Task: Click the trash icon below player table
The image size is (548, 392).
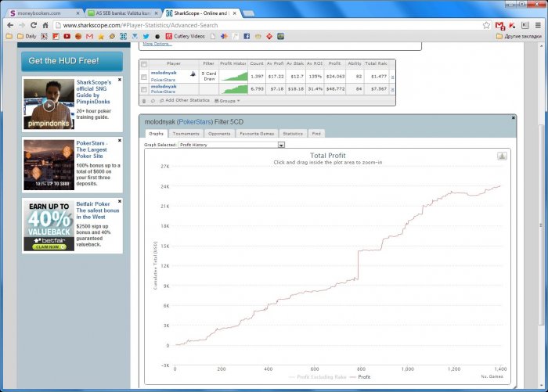Action: click(143, 101)
